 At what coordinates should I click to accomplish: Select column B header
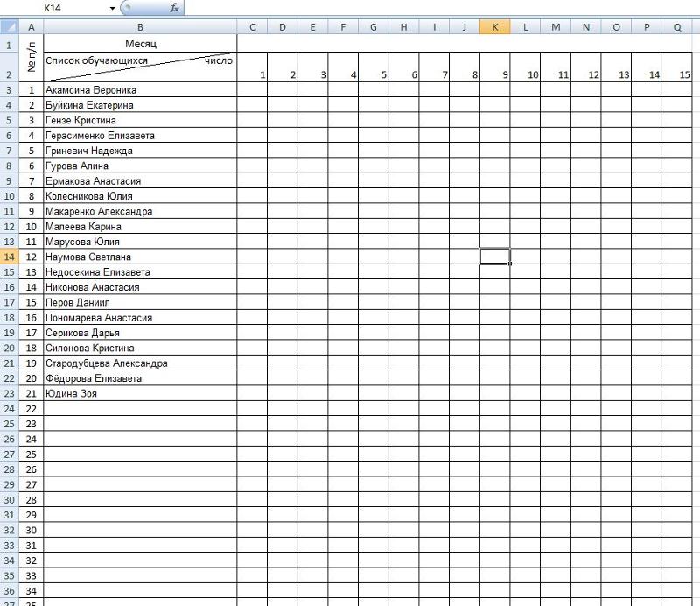pyautogui.click(x=140, y=27)
